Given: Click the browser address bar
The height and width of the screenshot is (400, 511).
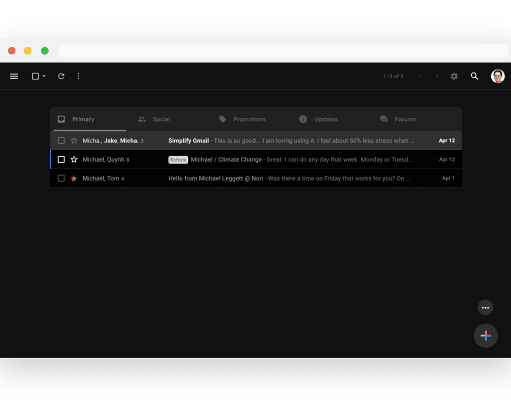Looking at the screenshot, I should click(283, 51).
